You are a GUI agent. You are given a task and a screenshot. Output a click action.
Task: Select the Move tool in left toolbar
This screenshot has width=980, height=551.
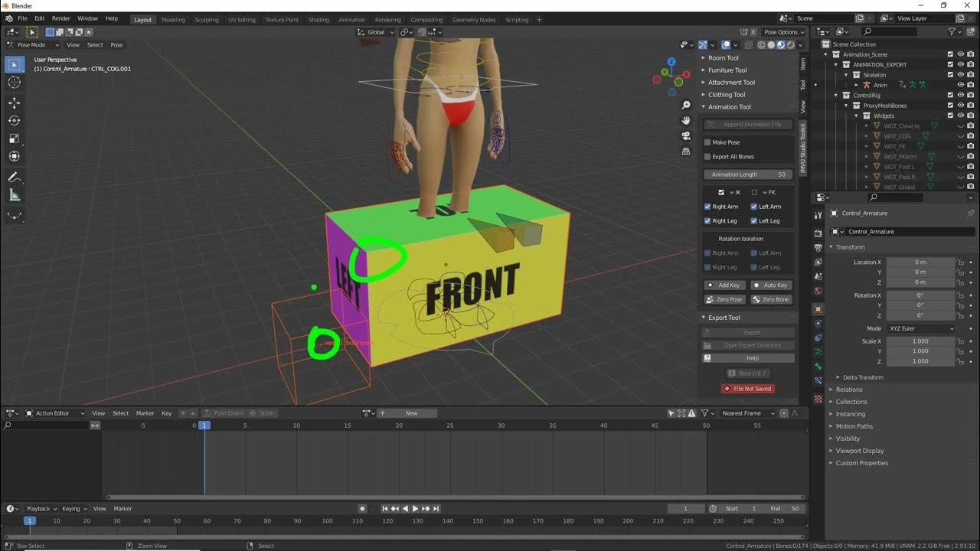click(14, 103)
